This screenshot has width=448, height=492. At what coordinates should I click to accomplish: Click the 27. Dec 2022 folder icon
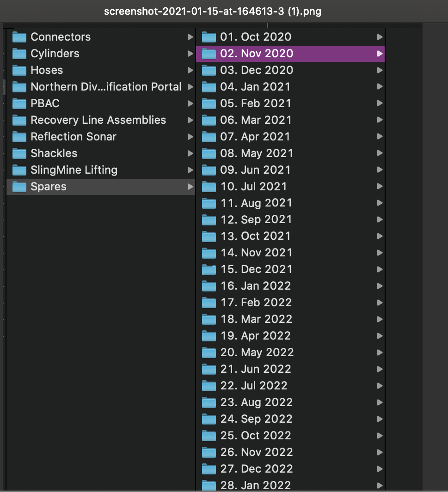pyautogui.click(x=209, y=469)
